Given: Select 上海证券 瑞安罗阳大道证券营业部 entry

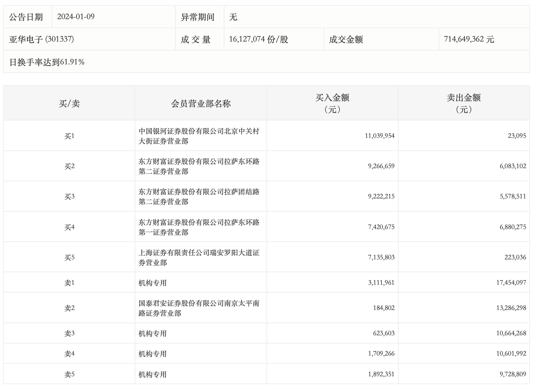Looking at the screenshot, I should (x=199, y=258).
